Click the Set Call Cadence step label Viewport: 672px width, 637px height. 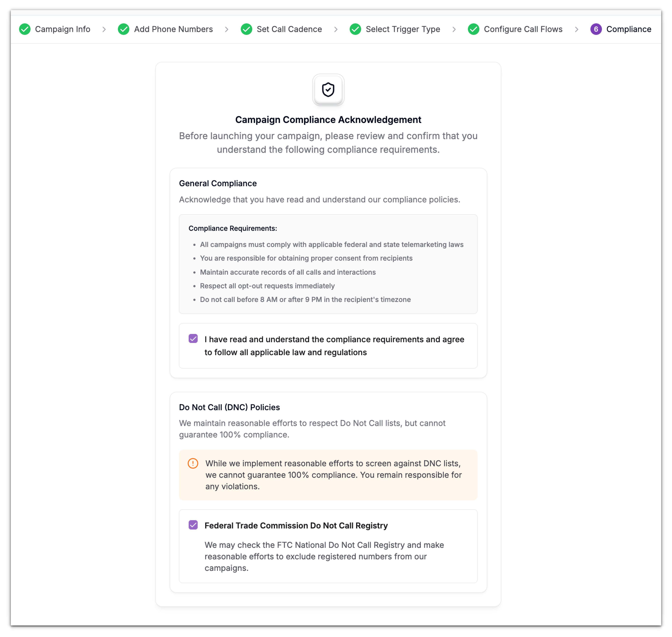tap(289, 29)
